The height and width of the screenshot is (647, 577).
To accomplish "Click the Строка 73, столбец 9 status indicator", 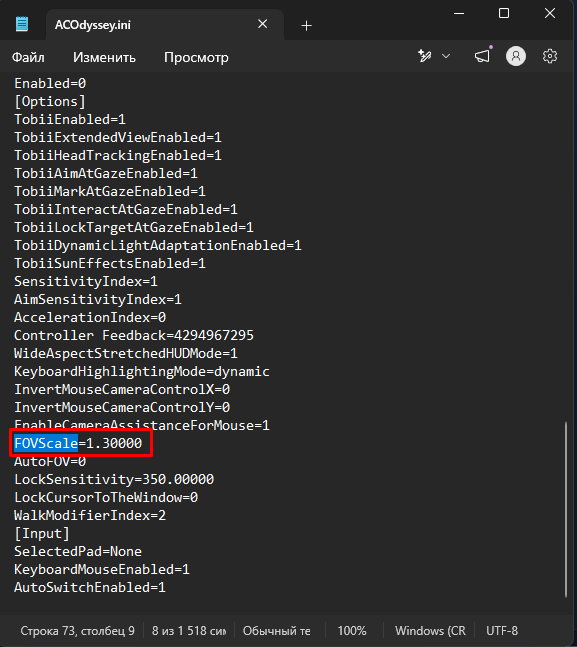I will pyautogui.click(x=78, y=630).
